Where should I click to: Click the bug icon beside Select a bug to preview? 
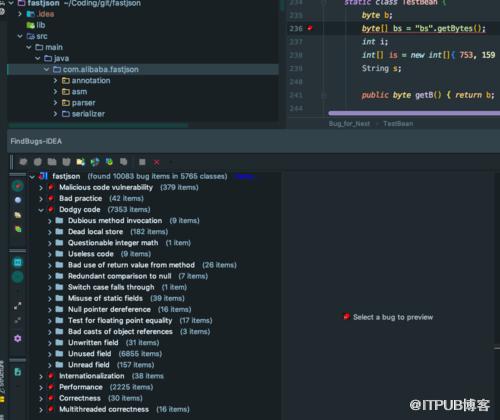[x=347, y=317]
